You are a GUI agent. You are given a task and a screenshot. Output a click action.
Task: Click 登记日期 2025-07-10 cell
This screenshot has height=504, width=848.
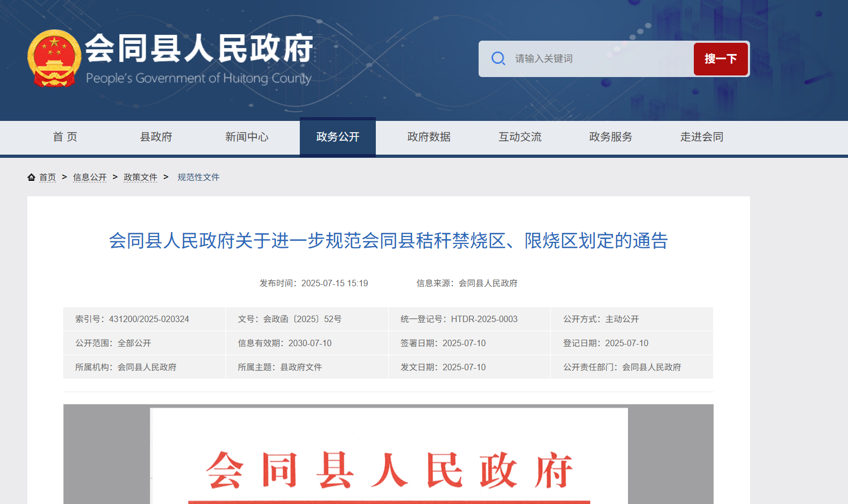pyautogui.click(x=632, y=343)
